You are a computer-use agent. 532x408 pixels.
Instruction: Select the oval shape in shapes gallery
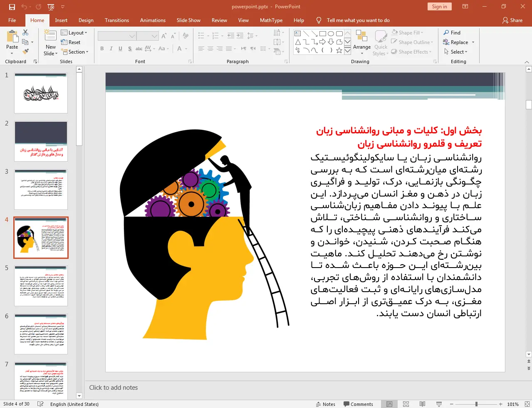[x=331, y=34]
